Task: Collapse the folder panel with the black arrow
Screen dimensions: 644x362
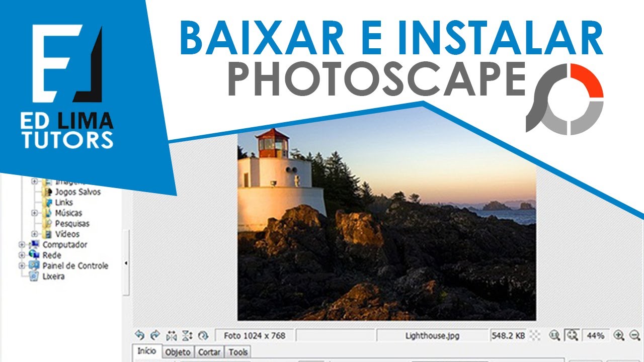Action: coord(126,263)
